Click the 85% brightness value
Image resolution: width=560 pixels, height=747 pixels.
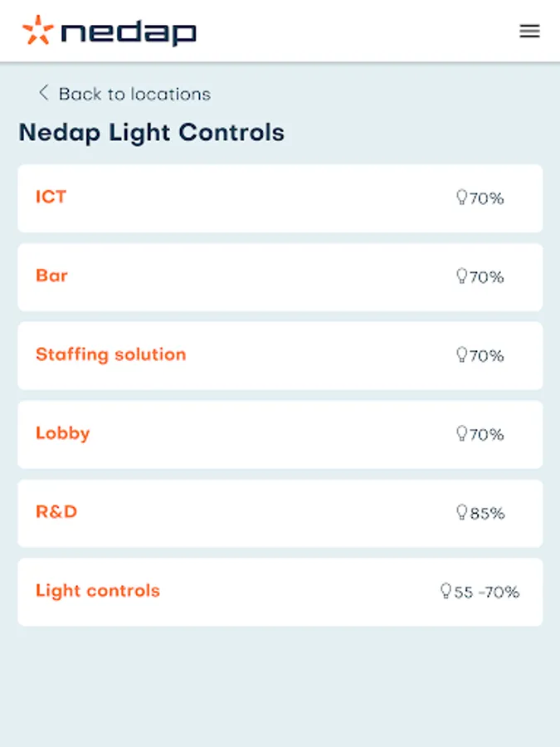[488, 514]
